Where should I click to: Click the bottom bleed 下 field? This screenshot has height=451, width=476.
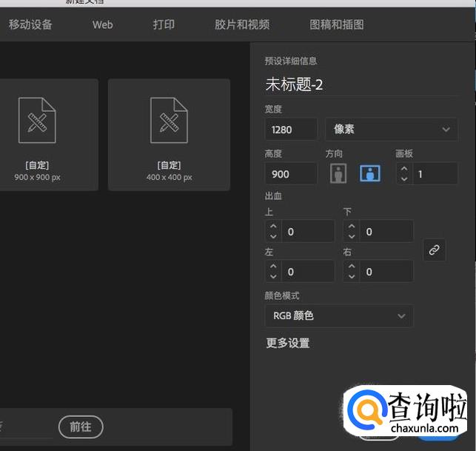[386, 231]
